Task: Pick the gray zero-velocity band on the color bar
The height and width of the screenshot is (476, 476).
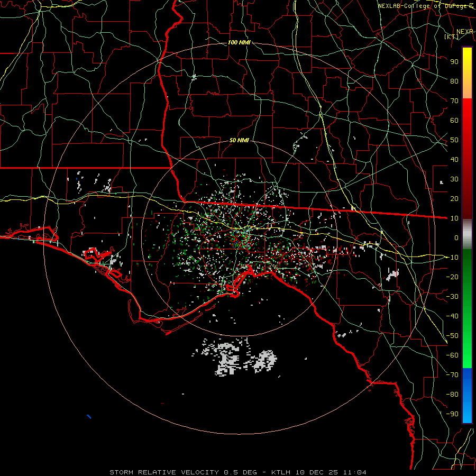Action: pos(467,234)
